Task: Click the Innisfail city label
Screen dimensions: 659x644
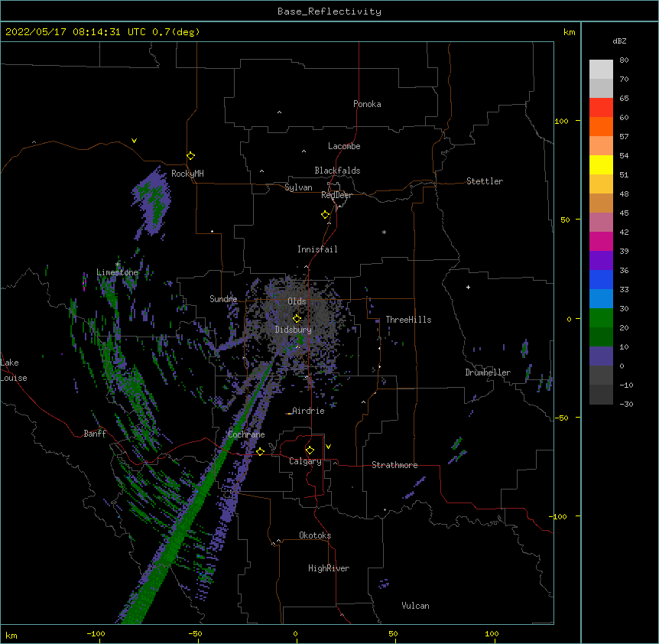Action: pyautogui.click(x=317, y=249)
